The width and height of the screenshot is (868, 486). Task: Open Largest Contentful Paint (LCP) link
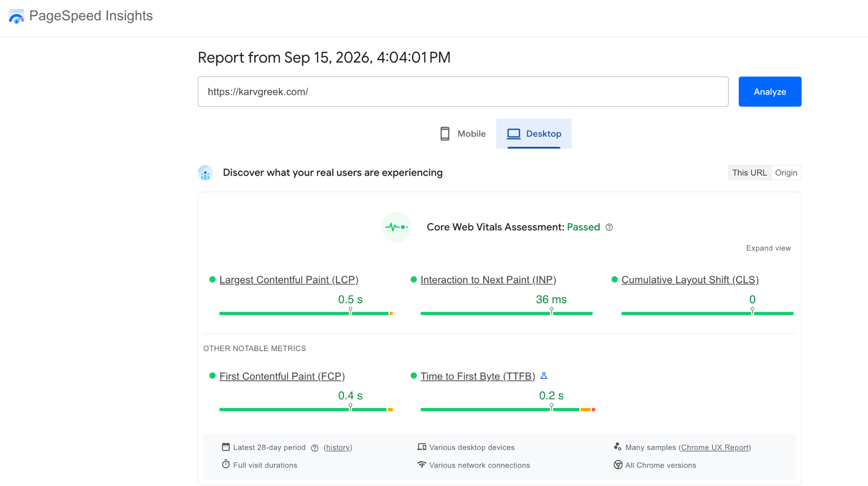[x=289, y=280]
